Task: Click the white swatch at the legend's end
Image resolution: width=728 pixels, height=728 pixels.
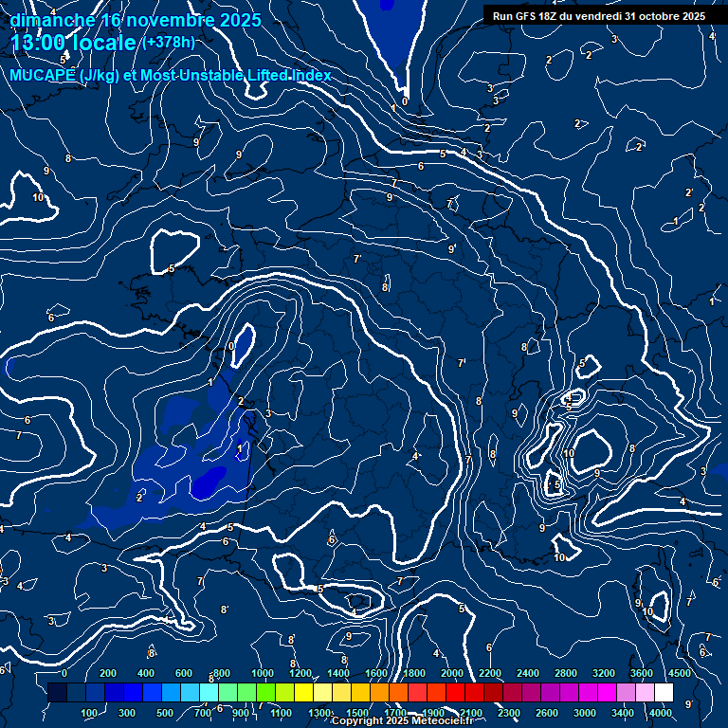Action: tap(664, 692)
